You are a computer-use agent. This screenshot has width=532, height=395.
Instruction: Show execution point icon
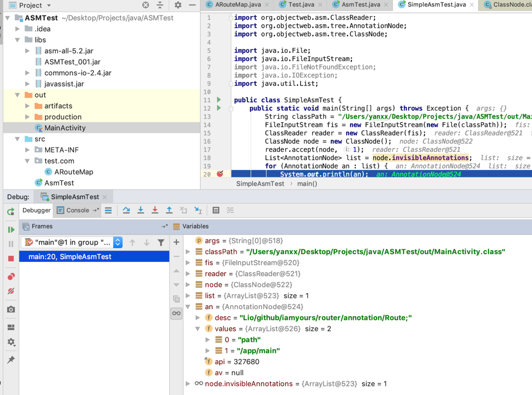108,210
